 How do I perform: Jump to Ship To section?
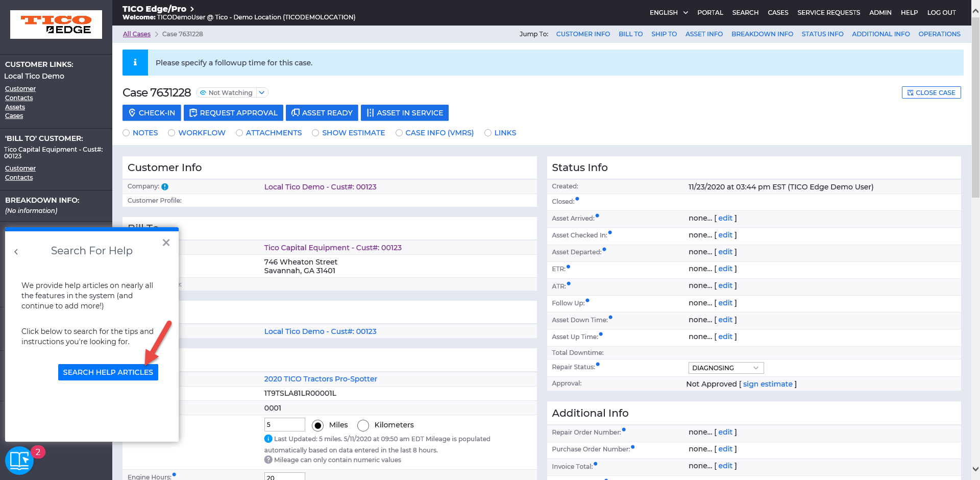pyautogui.click(x=664, y=34)
